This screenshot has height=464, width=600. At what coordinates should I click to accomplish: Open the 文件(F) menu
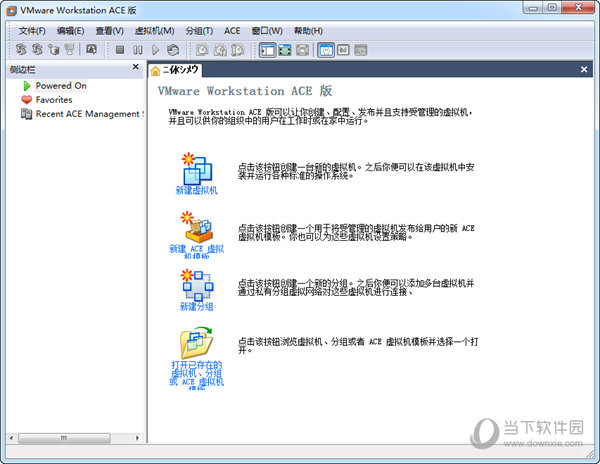point(32,31)
